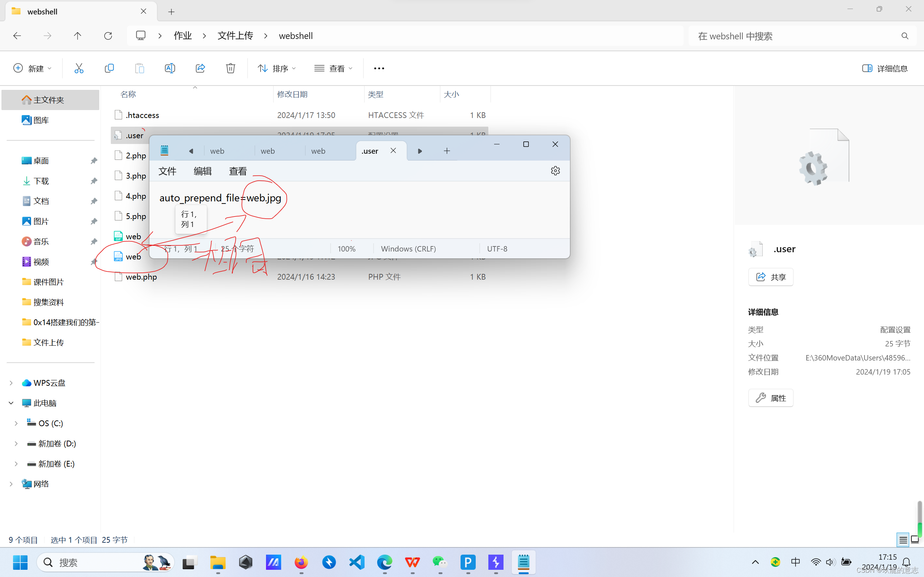The height and width of the screenshot is (577, 924).
Task: Expand the 新加卷 (D:) drive node
Action: (x=16, y=443)
